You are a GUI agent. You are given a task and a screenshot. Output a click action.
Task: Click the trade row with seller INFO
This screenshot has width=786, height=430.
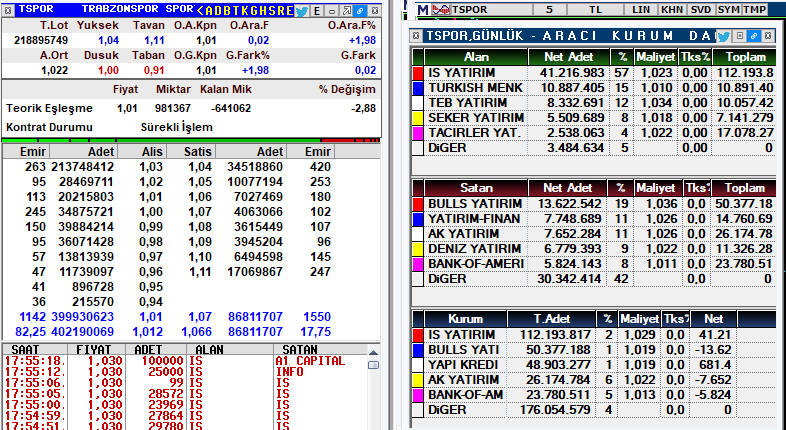pos(185,372)
